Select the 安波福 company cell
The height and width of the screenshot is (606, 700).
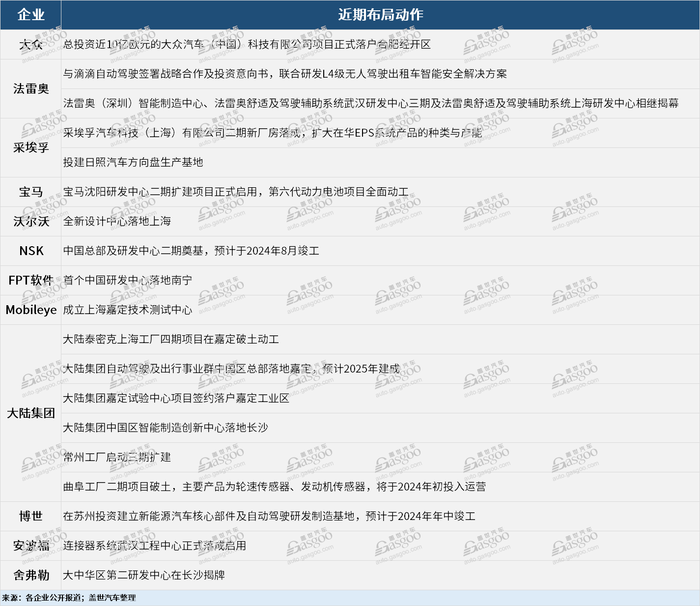pyautogui.click(x=30, y=546)
